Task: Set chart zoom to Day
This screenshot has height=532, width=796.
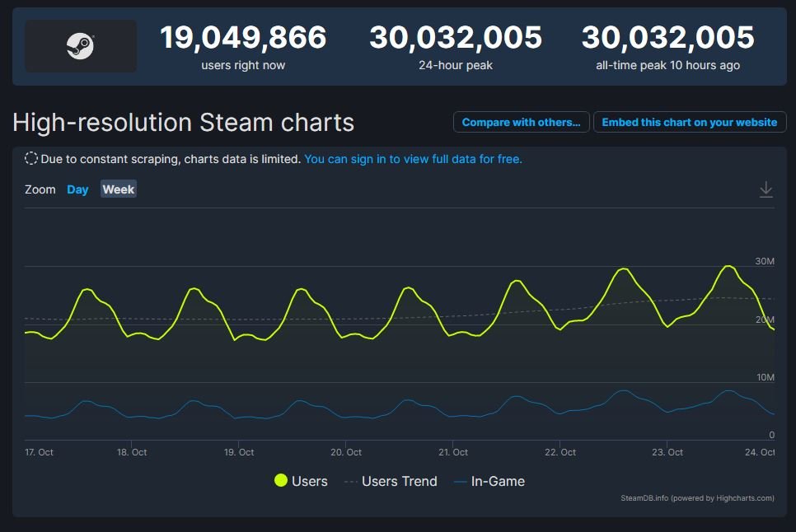Action: click(x=77, y=189)
